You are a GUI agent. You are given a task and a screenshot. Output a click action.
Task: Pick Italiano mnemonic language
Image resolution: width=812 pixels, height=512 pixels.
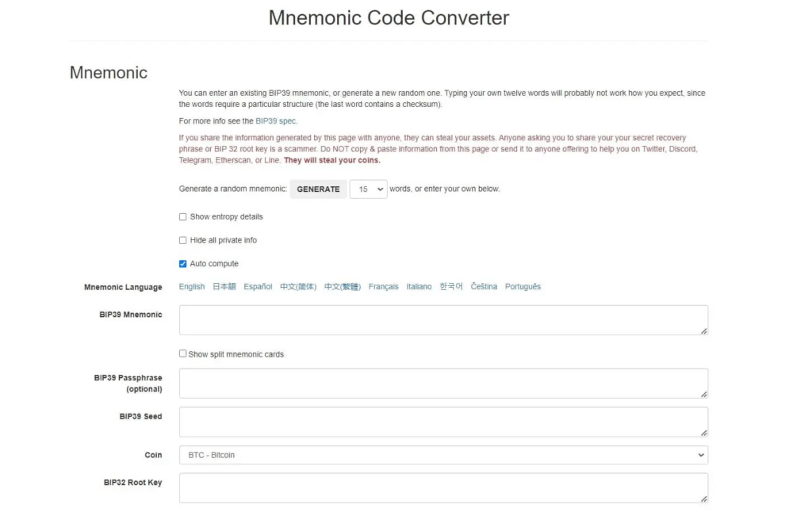pyautogui.click(x=419, y=286)
